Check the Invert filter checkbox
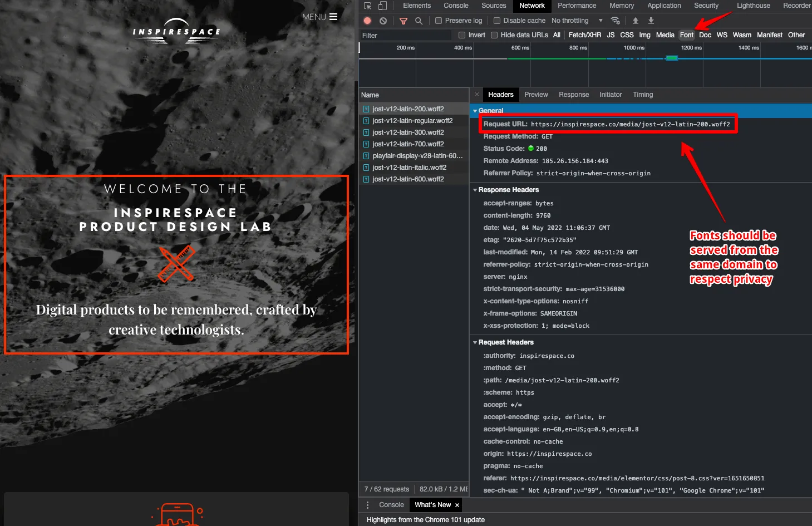 [x=462, y=35]
